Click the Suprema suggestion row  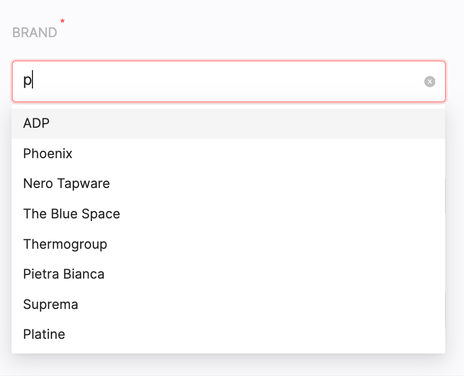[228, 304]
